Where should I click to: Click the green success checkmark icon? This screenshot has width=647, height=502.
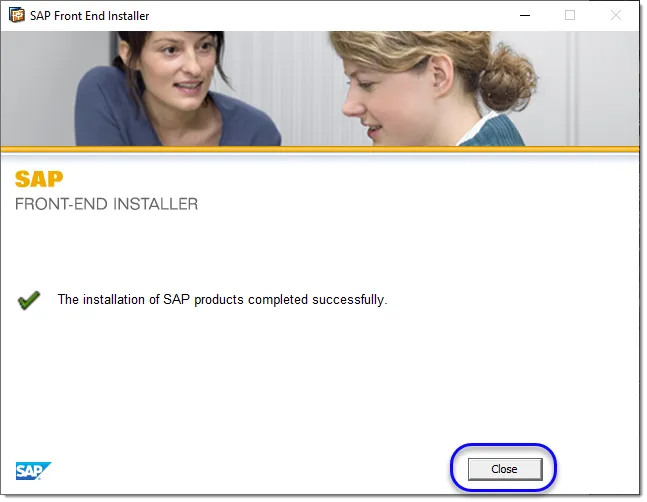tap(29, 300)
